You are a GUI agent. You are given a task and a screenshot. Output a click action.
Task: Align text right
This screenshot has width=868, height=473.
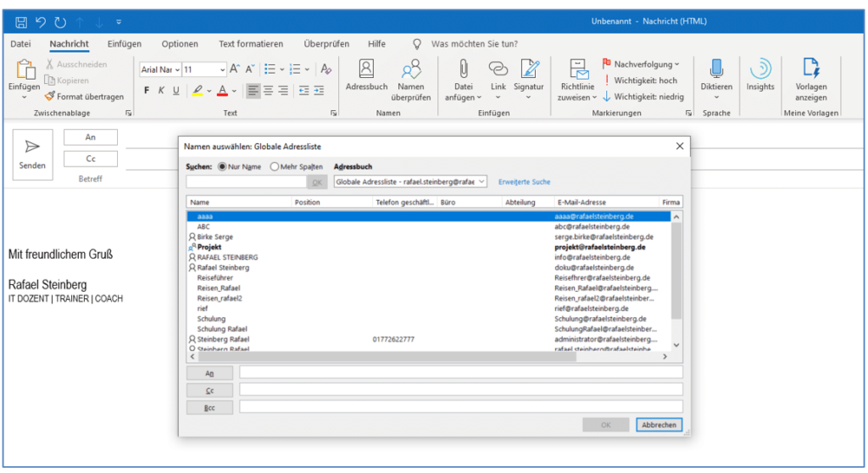pyautogui.click(x=283, y=91)
